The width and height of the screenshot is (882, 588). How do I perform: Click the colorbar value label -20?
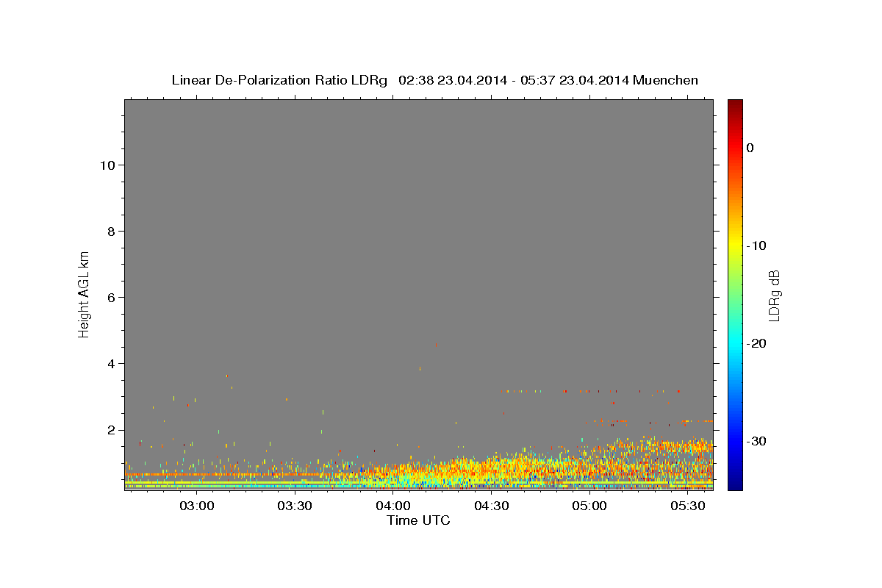[x=758, y=343]
